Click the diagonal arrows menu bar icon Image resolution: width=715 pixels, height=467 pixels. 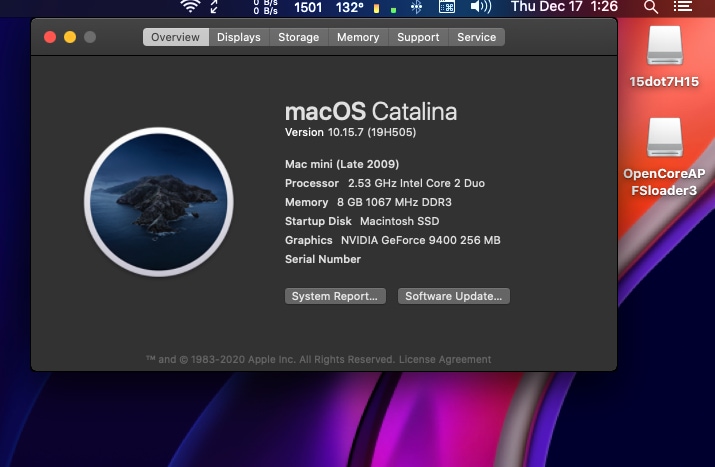[x=214, y=6]
